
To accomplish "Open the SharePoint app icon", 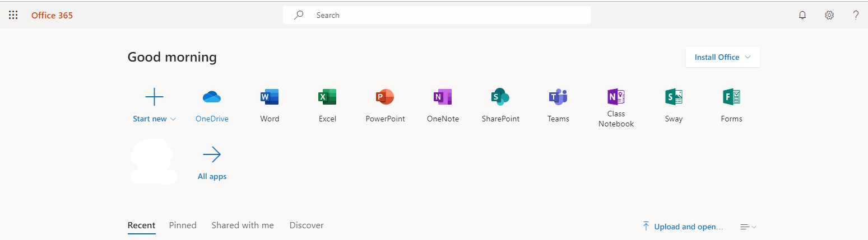I will [500, 97].
